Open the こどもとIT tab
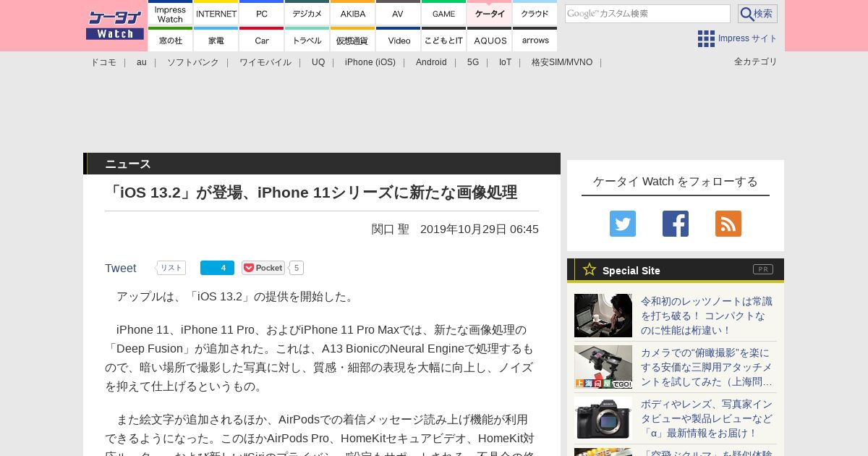The image size is (868, 456). tap(444, 39)
